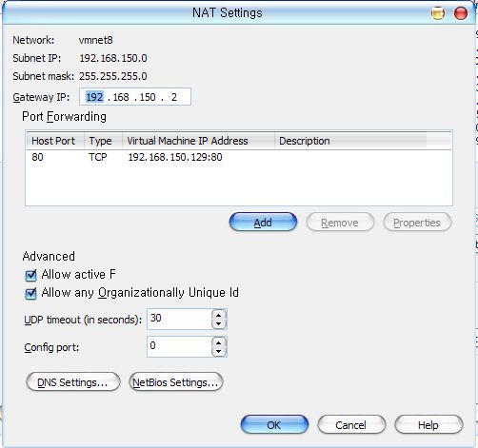Sort by Host Port column header
The image size is (478, 448).
(x=55, y=141)
